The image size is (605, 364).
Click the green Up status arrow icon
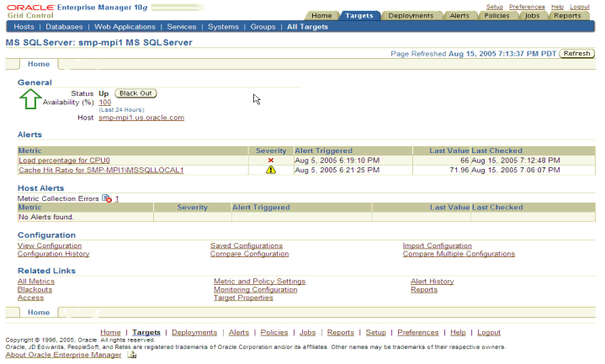pyautogui.click(x=29, y=100)
